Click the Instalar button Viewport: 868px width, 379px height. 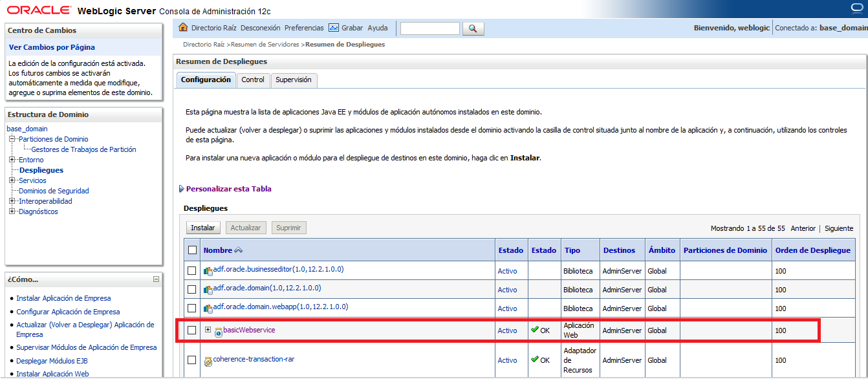click(x=203, y=228)
